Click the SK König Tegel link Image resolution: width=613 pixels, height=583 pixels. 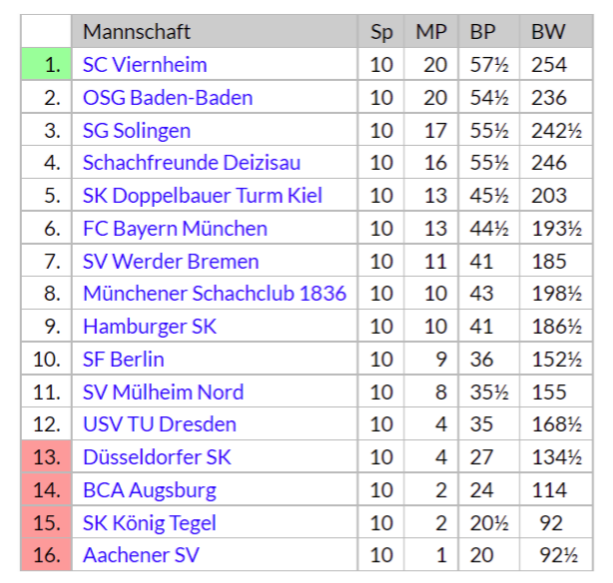pos(149,523)
